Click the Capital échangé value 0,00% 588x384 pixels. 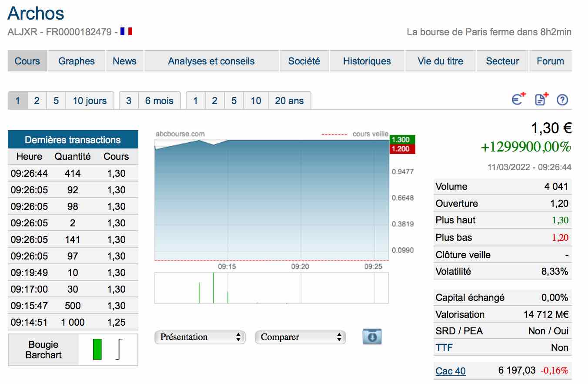tap(555, 298)
